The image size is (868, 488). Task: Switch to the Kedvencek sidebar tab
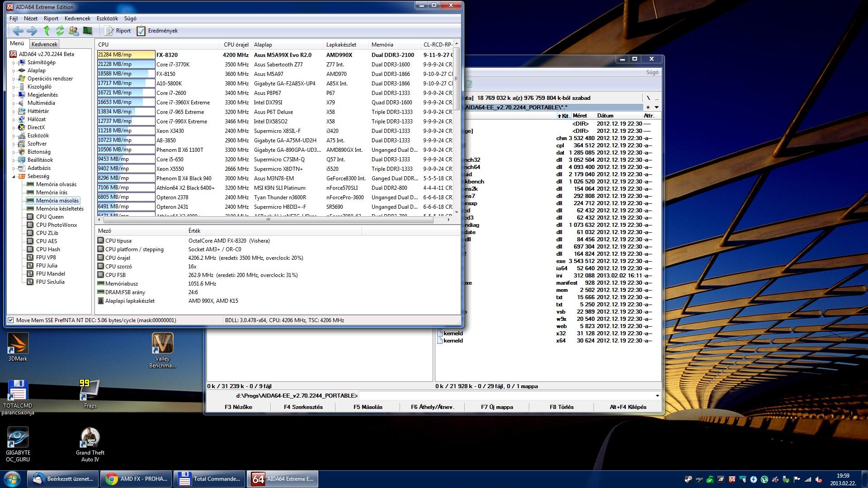click(44, 44)
